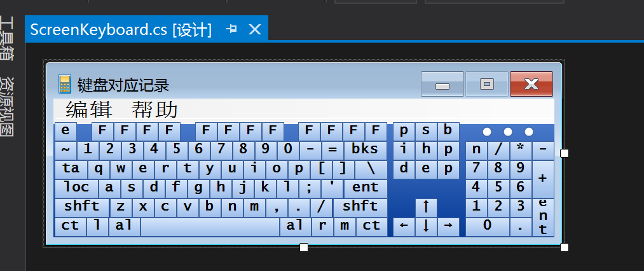Click the calculator icon in title bar
The width and height of the screenshot is (644, 271).
pos(64,85)
